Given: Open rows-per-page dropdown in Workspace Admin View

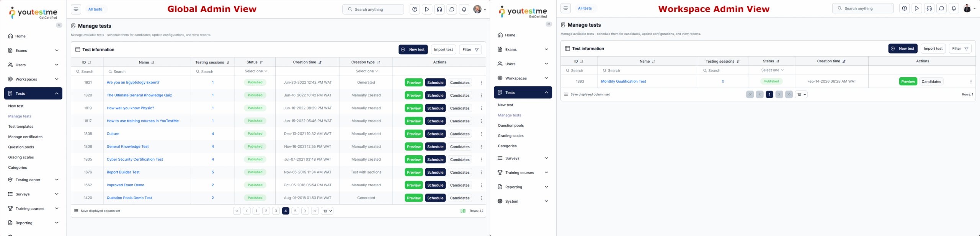Looking at the screenshot, I should point(801,94).
